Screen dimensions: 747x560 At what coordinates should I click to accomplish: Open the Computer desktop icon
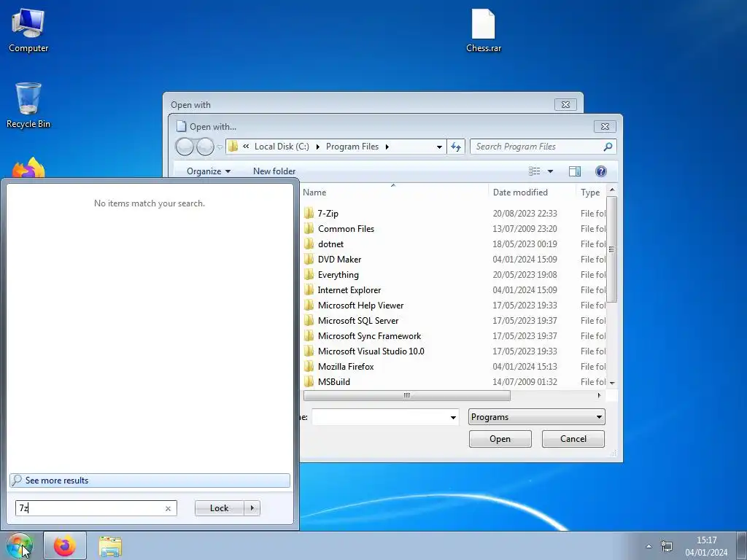pos(28,31)
